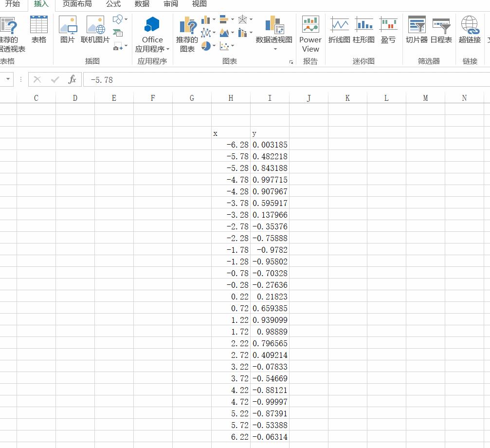Insert an area chart
Screen dimensions: 490x448
click(x=224, y=33)
